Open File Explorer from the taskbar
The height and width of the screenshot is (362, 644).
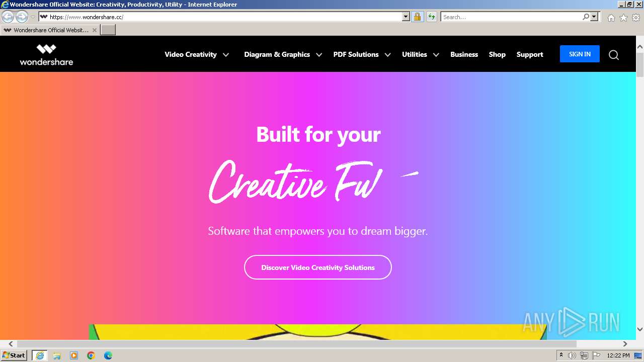click(x=57, y=355)
